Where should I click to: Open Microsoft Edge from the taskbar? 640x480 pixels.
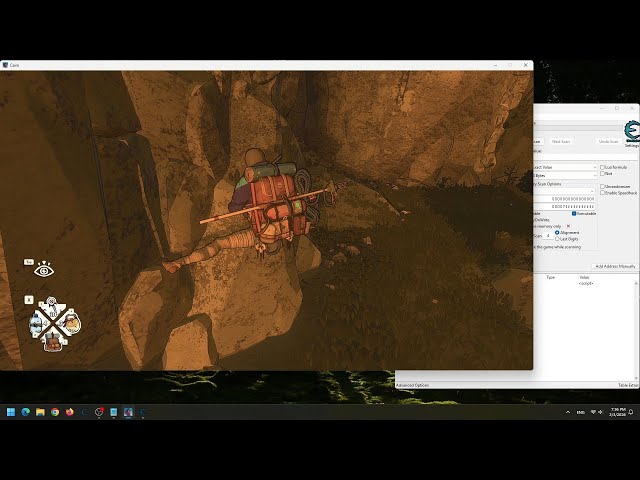click(26, 412)
